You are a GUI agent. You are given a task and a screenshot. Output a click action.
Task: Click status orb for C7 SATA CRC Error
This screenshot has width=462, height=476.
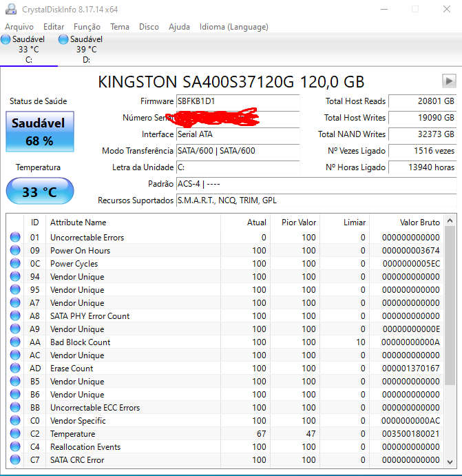pos(15,459)
